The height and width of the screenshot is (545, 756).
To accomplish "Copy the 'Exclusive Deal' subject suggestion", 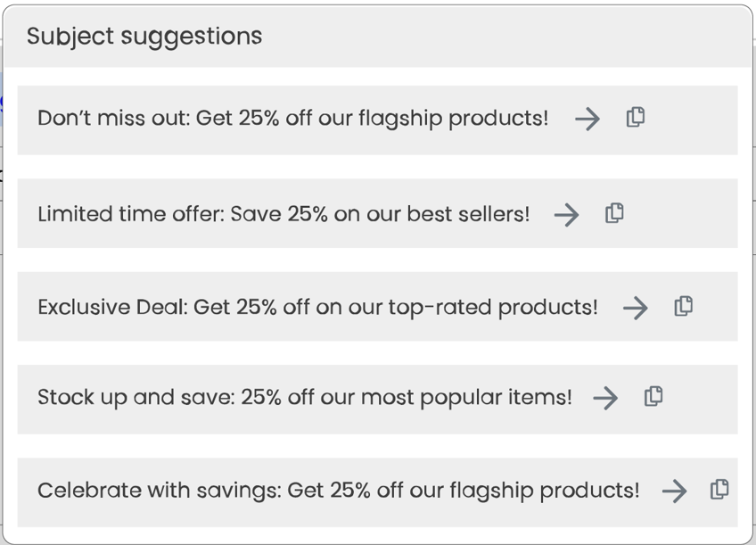I will coord(683,306).
